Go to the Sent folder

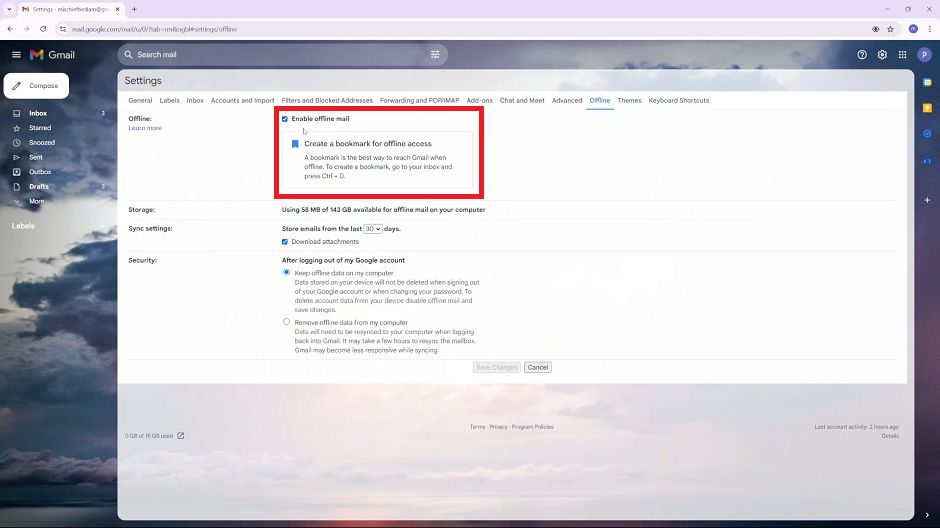(x=36, y=157)
